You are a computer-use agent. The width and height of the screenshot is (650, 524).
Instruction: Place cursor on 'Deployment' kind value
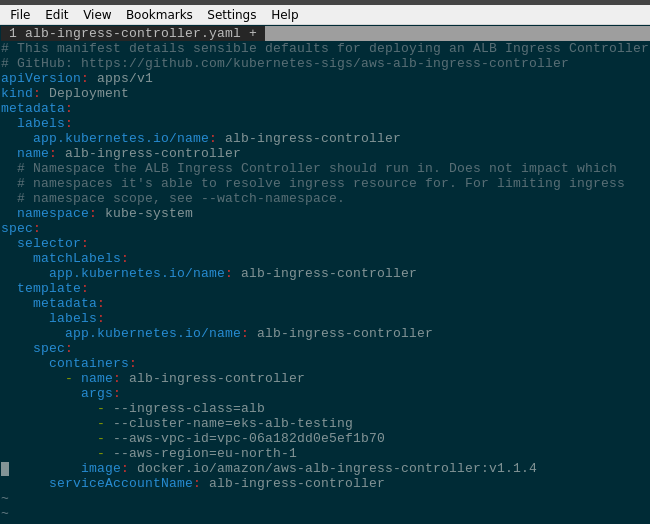(88, 93)
